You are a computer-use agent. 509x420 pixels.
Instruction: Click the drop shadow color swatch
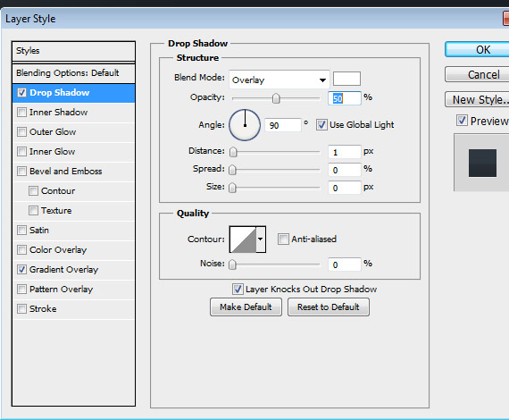[x=346, y=79]
